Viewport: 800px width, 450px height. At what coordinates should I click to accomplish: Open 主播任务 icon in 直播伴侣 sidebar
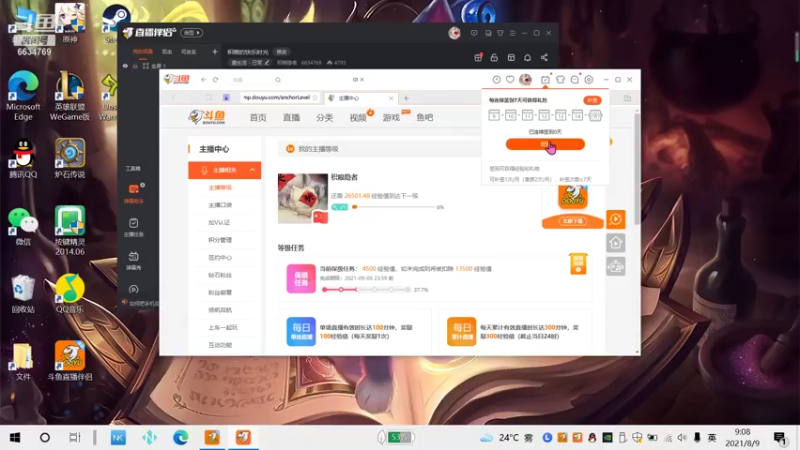point(134,227)
